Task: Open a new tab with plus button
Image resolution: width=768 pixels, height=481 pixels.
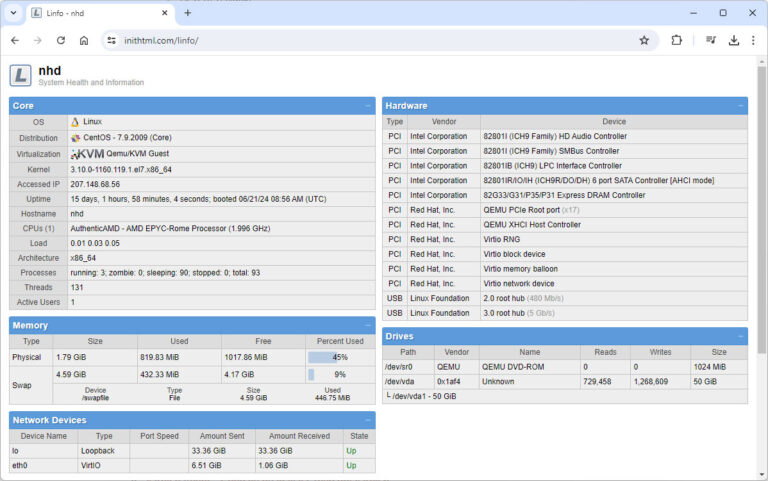Action: [x=188, y=13]
